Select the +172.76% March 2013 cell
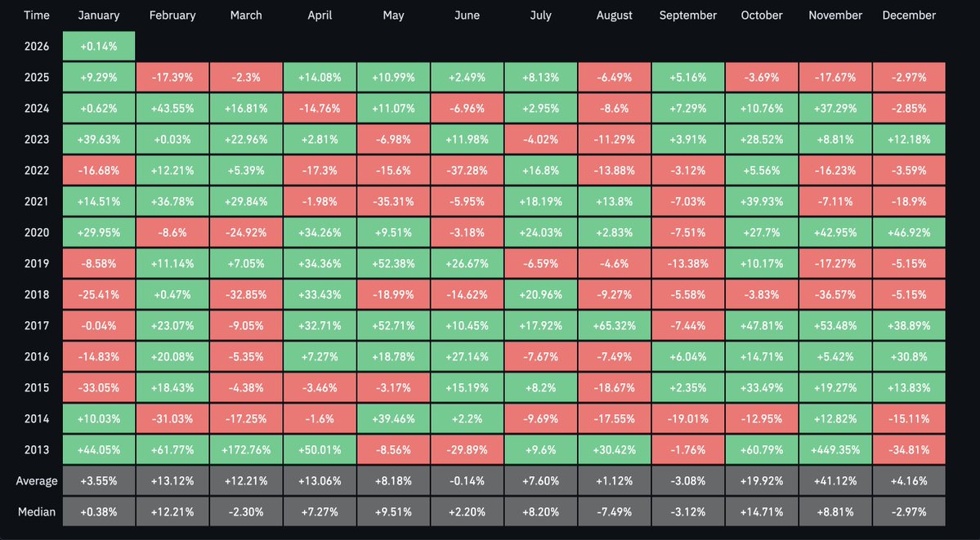 [x=246, y=450]
